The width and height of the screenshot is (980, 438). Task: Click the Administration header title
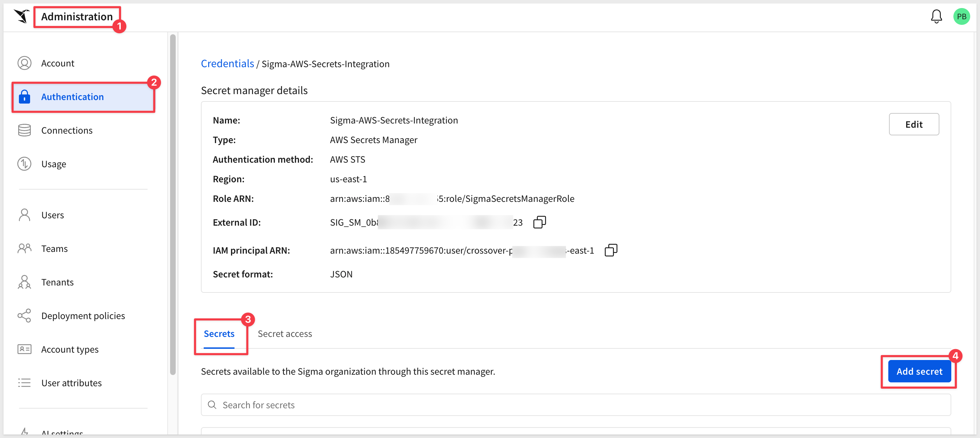pyautogui.click(x=77, y=16)
